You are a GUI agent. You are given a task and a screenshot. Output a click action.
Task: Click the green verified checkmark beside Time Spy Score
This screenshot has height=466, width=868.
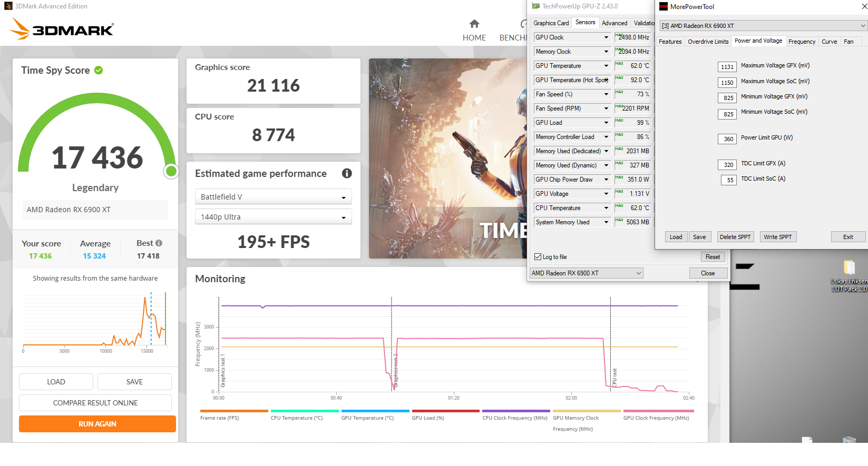pos(99,70)
